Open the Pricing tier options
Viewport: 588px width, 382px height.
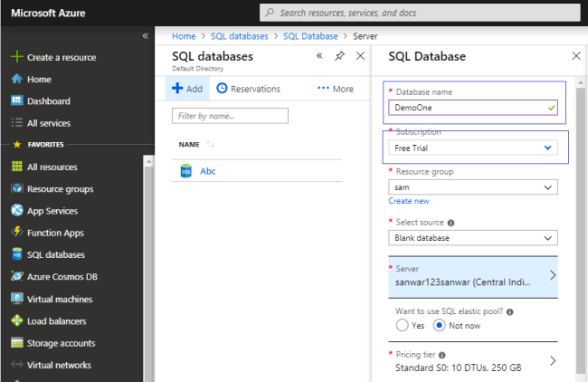click(473, 361)
